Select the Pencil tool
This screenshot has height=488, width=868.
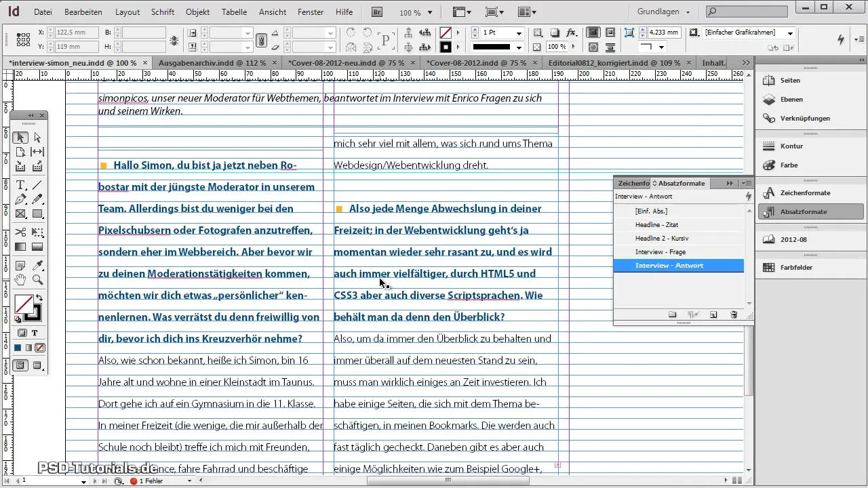pyautogui.click(x=37, y=199)
